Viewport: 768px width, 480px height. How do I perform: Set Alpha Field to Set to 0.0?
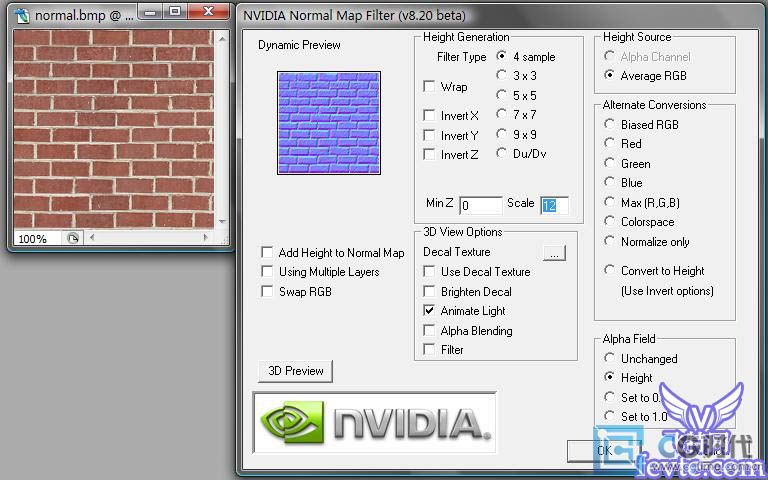609,397
